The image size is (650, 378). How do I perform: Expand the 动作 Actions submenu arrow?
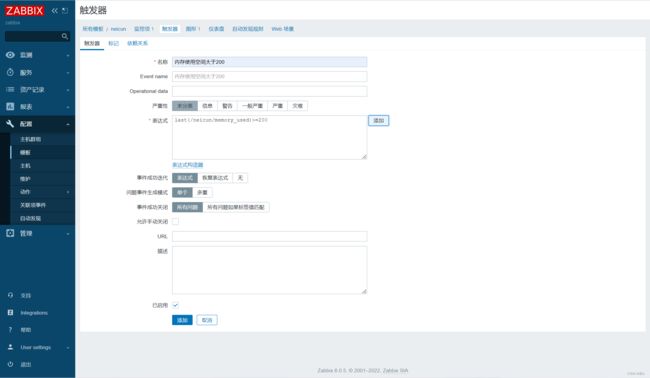click(68, 192)
